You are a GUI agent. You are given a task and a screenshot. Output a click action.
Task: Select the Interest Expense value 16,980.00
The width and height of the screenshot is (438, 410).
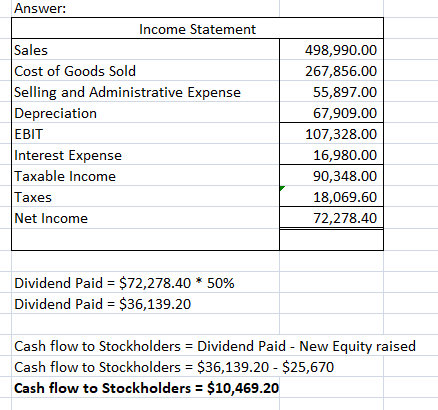pyautogui.click(x=331, y=155)
